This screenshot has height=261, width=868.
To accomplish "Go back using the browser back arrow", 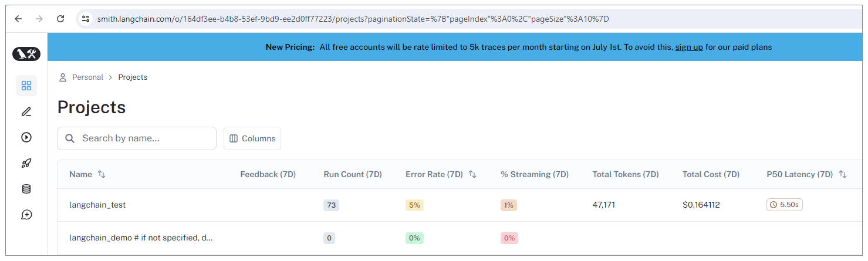I will 18,19.
